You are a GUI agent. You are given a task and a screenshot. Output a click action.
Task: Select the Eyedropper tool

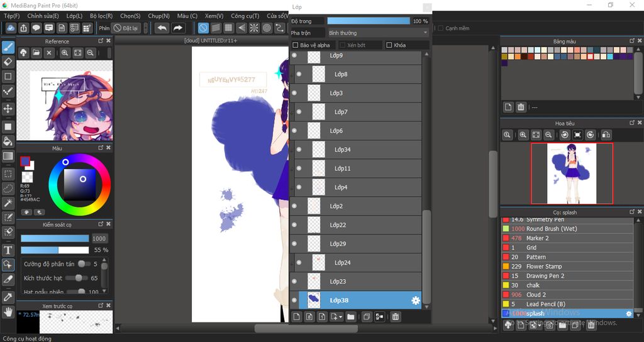coord(8,297)
